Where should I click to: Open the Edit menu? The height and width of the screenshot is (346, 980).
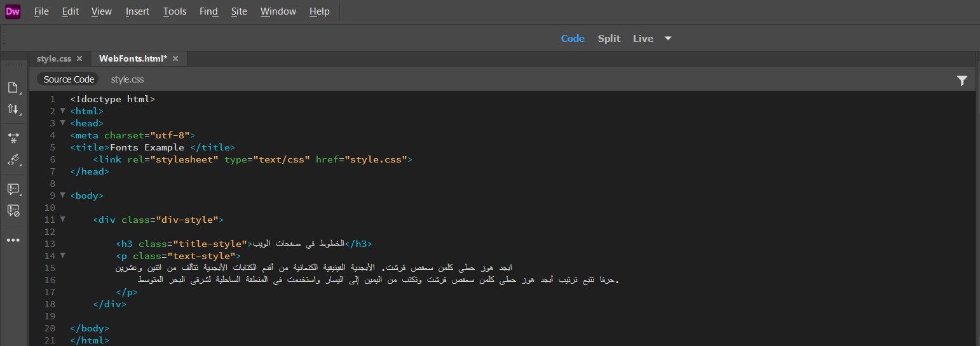point(70,11)
